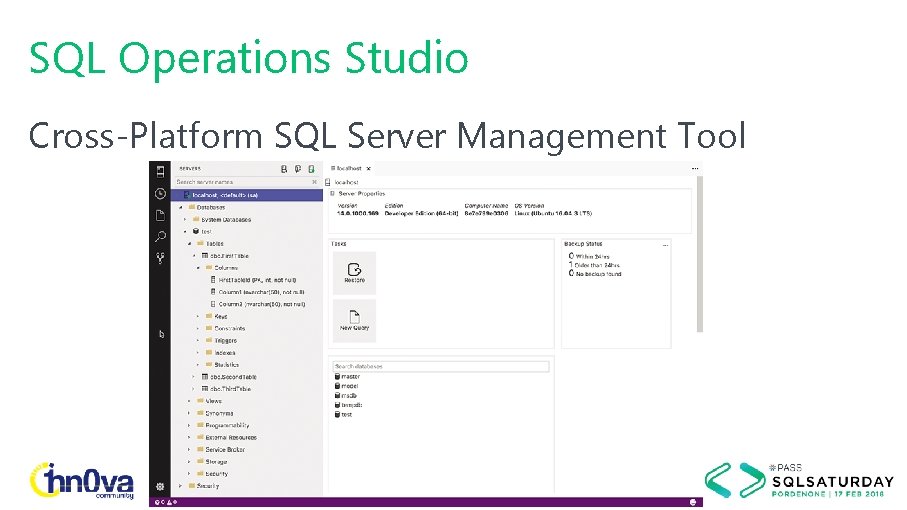Screen dimensions: 907x510
Task: Click the New Server Group icon
Action: [298, 169]
